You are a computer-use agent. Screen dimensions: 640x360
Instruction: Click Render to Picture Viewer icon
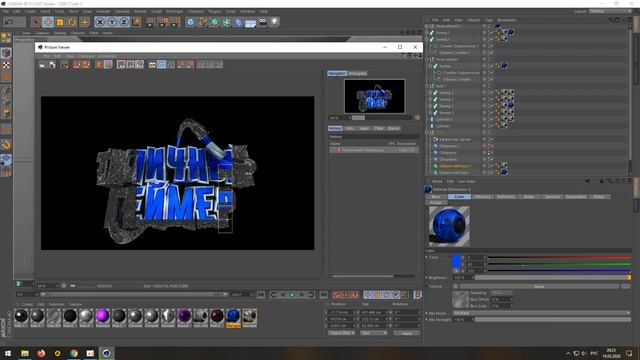coord(163,22)
